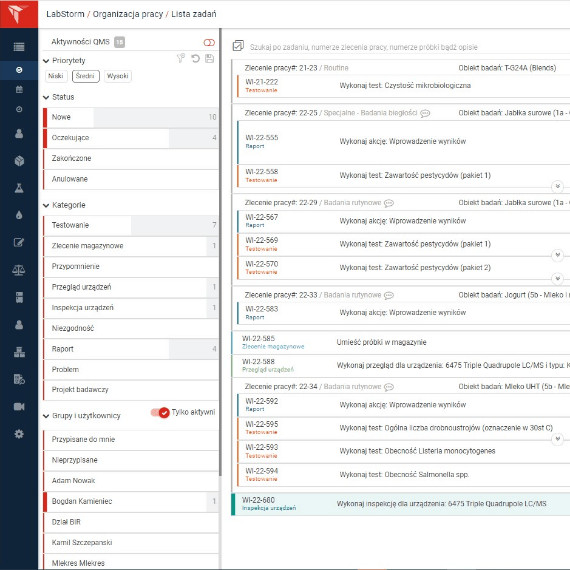The height and width of the screenshot is (570, 570).
Task: Save filter set with the floppy disk icon
Action: pyautogui.click(x=209, y=59)
